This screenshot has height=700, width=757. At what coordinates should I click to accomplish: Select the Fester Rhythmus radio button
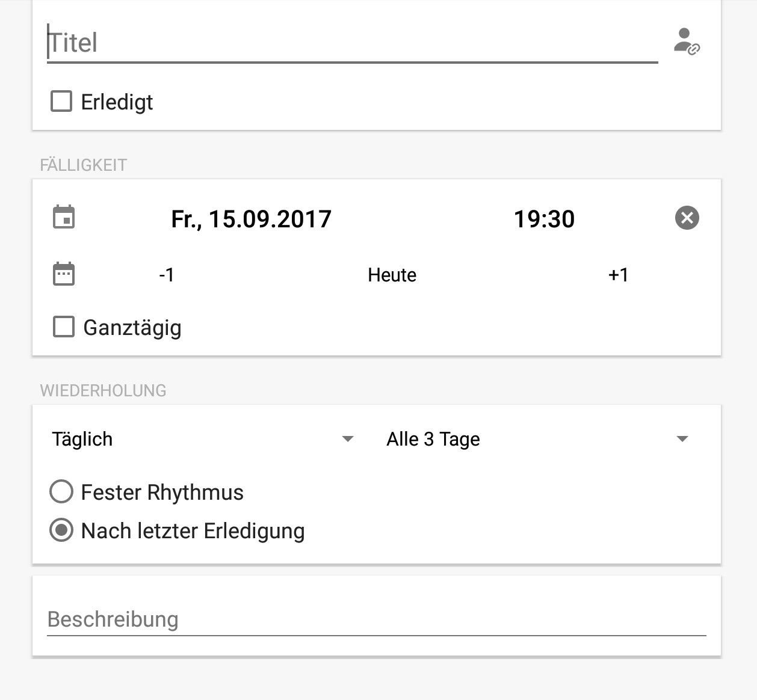[x=61, y=492]
